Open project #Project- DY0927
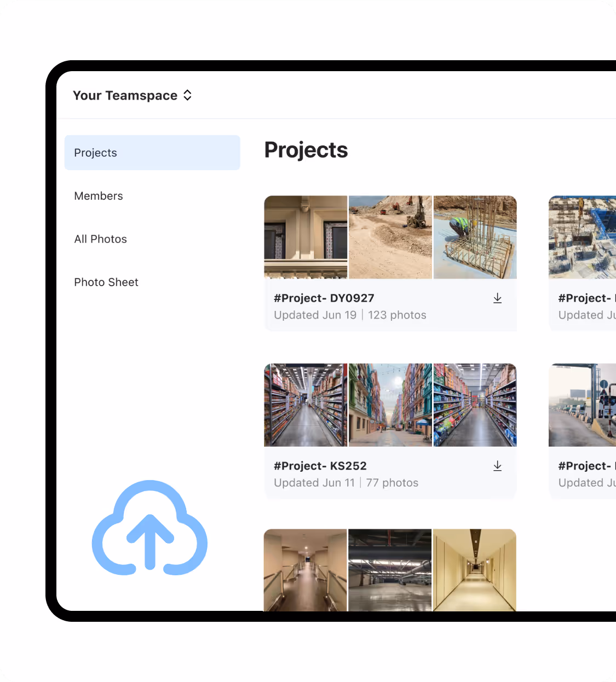The height and width of the screenshot is (682, 616). point(324,298)
